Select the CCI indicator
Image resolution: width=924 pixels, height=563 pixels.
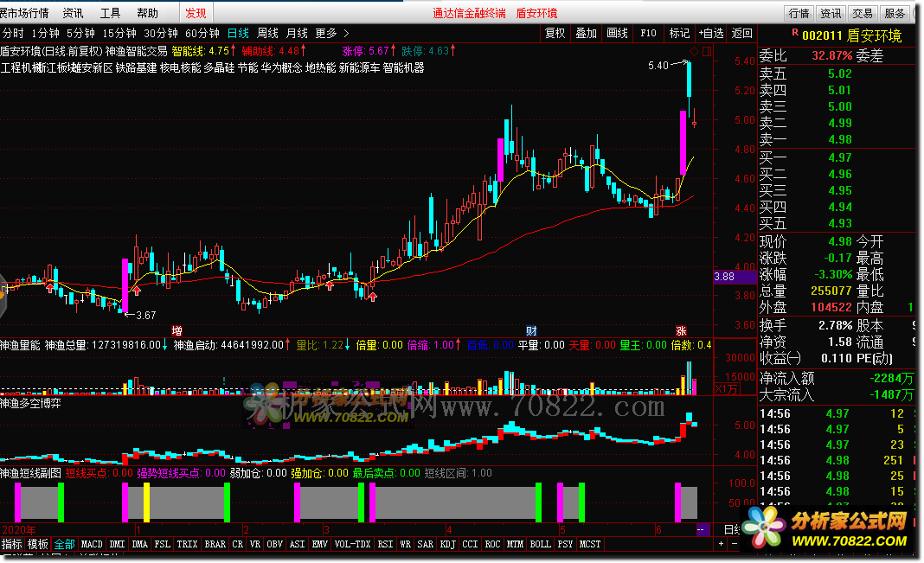(x=471, y=544)
